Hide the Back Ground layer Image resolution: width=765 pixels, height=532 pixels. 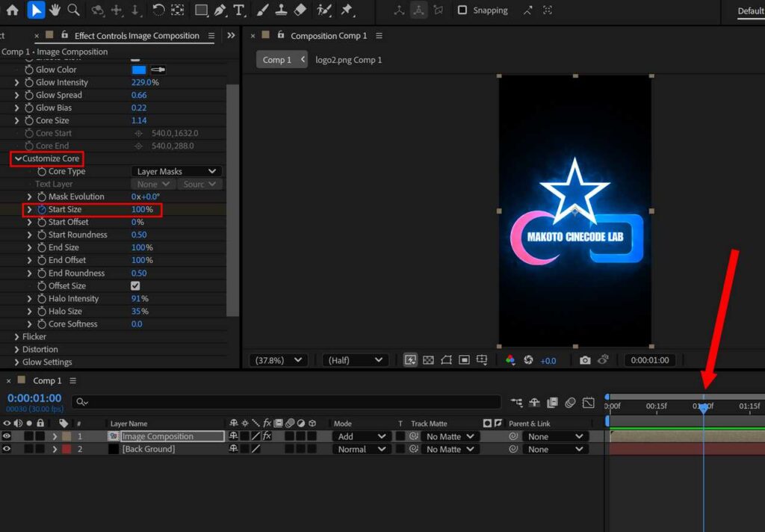[6, 449]
